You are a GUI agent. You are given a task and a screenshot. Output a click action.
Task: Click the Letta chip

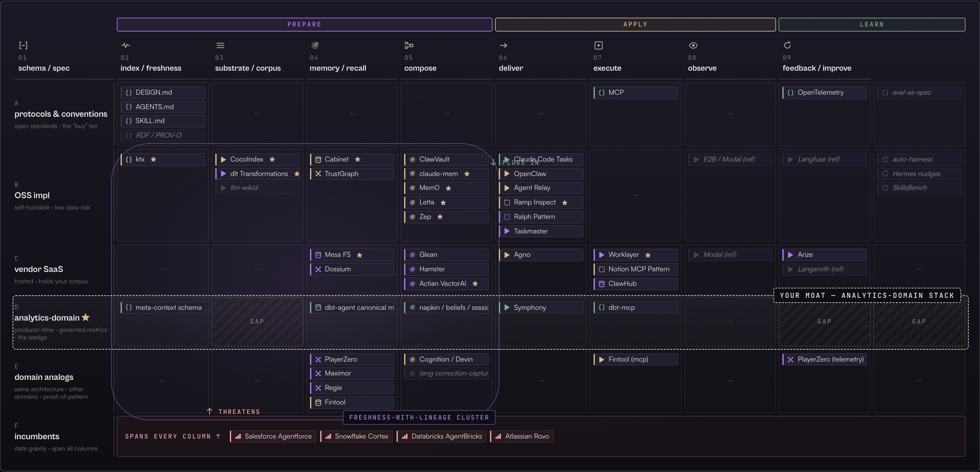[446, 203]
